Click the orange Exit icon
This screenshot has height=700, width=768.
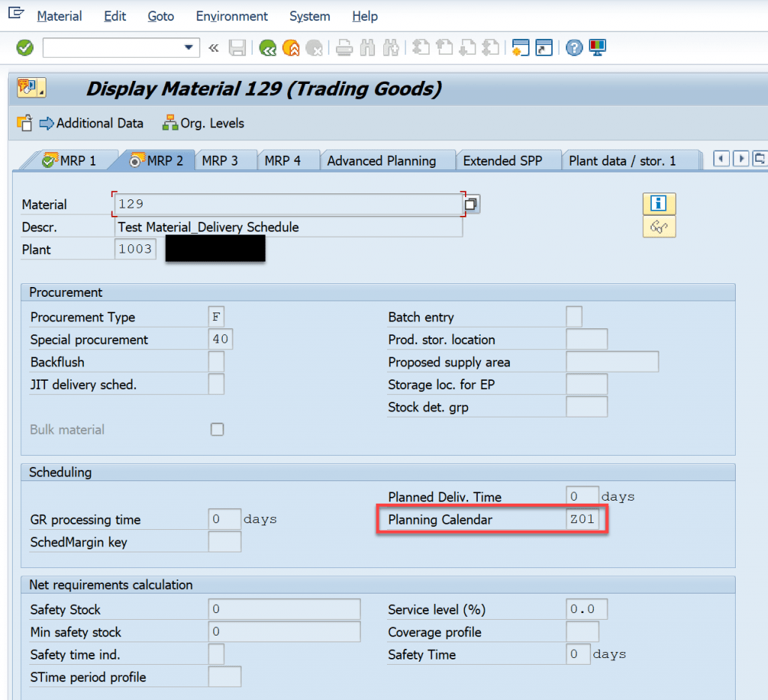pos(292,48)
